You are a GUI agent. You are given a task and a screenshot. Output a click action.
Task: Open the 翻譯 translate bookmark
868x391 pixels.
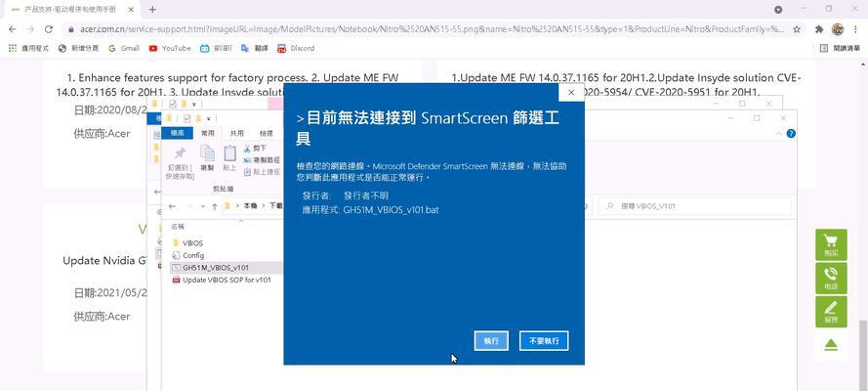[x=255, y=48]
